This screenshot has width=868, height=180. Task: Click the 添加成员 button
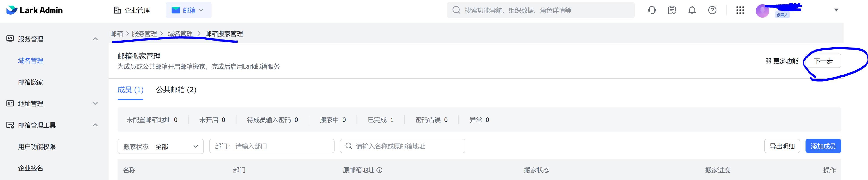[x=823, y=146]
